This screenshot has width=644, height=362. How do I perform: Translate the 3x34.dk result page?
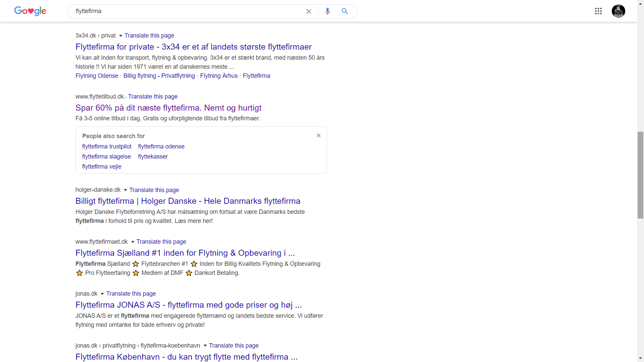pos(149,36)
